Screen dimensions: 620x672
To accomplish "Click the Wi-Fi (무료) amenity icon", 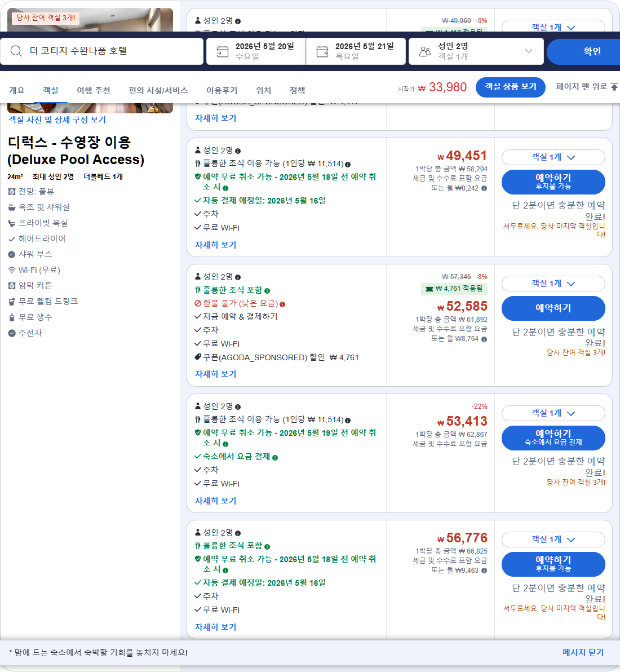I will click(x=12, y=270).
